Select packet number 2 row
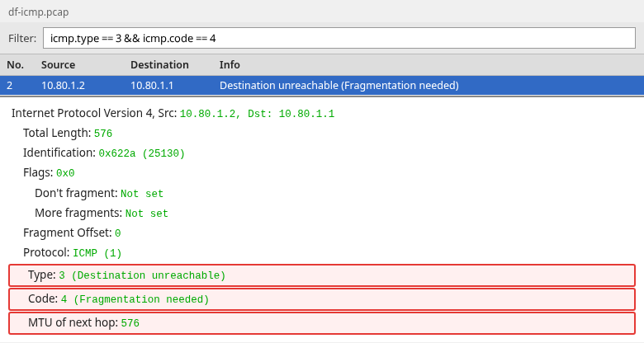This screenshot has height=343, width=644. (322, 86)
